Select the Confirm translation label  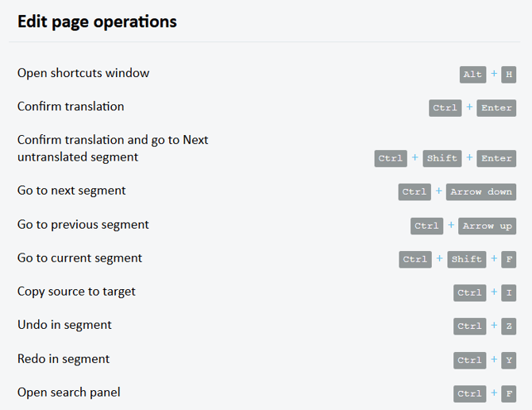coord(71,106)
